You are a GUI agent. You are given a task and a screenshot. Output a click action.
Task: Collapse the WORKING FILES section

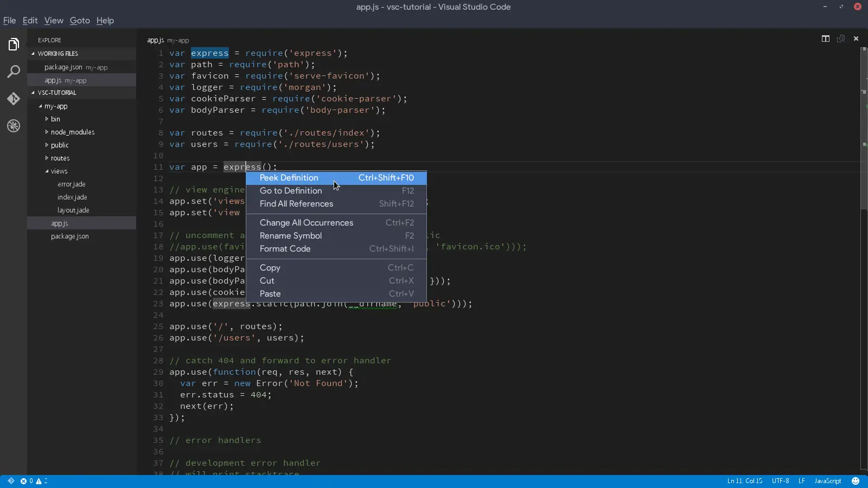(x=33, y=54)
